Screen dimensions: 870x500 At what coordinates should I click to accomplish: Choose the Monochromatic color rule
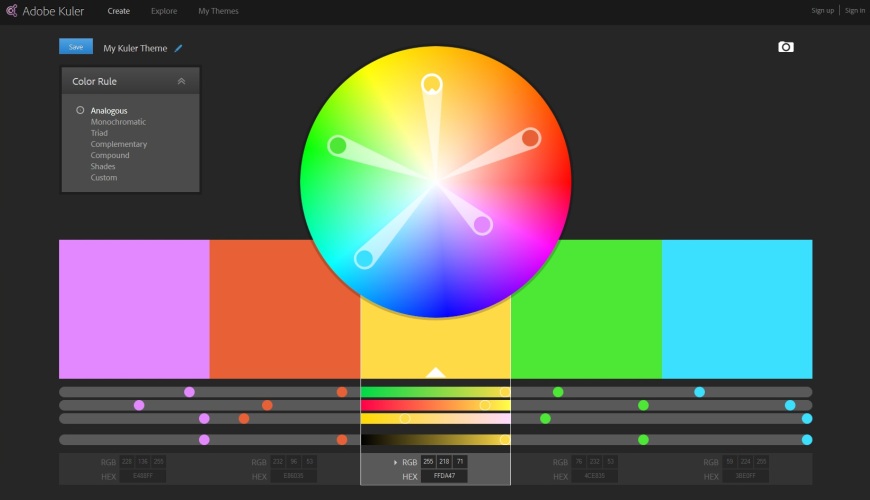(118, 122)
